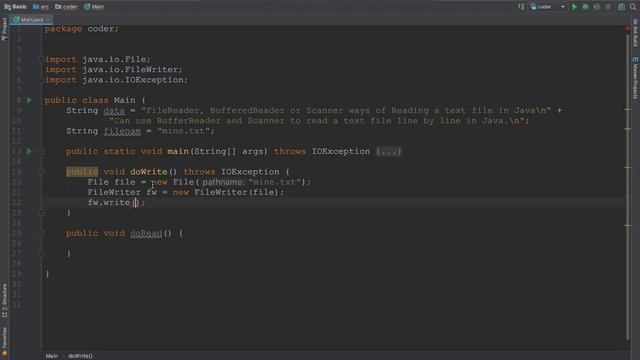Viewport: 640px width, 360px height.
Task: Click run gutter icon beside main method
Action: click(x=29, y=151)
